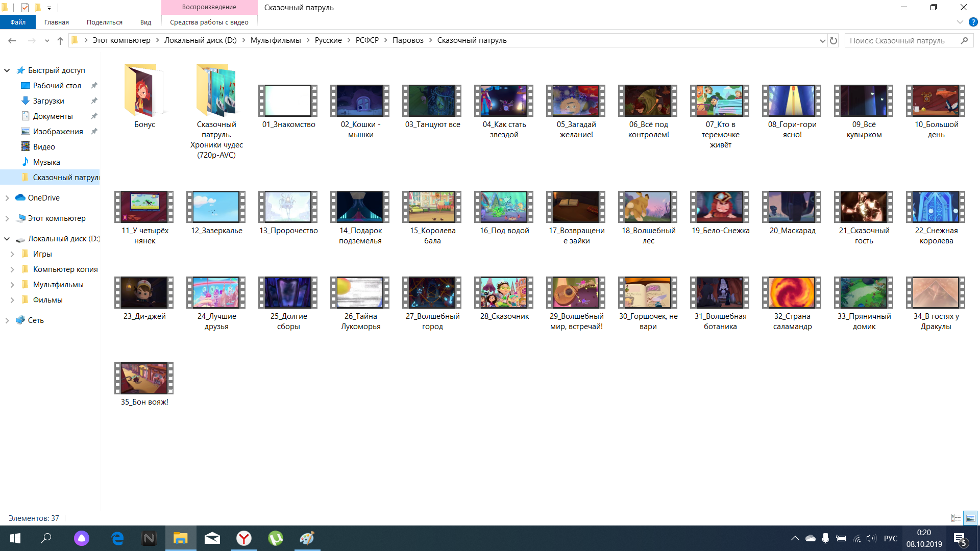
Task: Click the search Сказочный патруль field
Action: (909, 41)
